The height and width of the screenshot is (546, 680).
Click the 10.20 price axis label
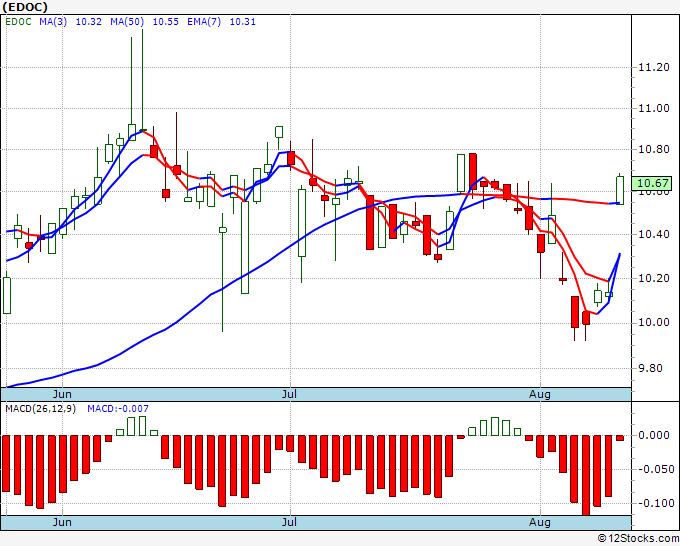click(654, 278)
